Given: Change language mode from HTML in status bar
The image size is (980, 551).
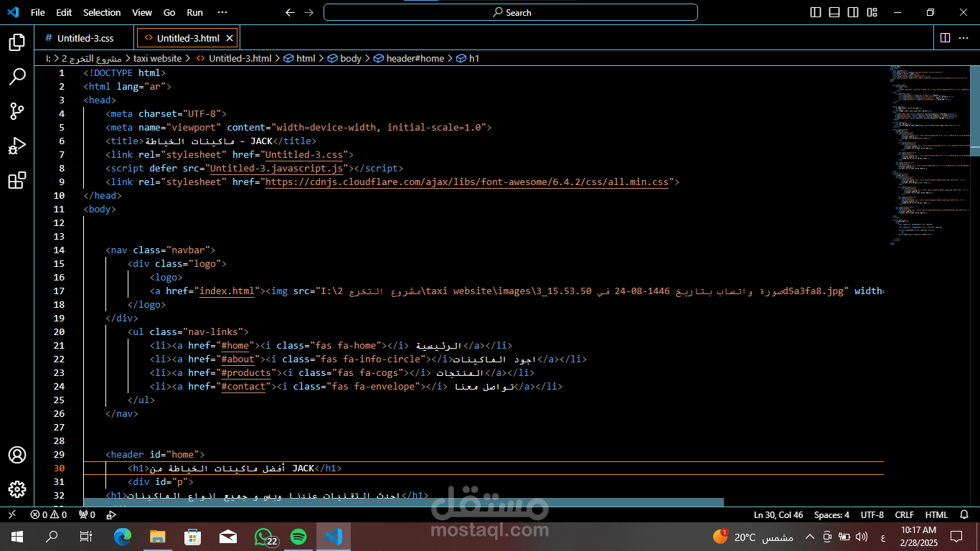Looking at the screenshot, I should click(x=936, y=514).
